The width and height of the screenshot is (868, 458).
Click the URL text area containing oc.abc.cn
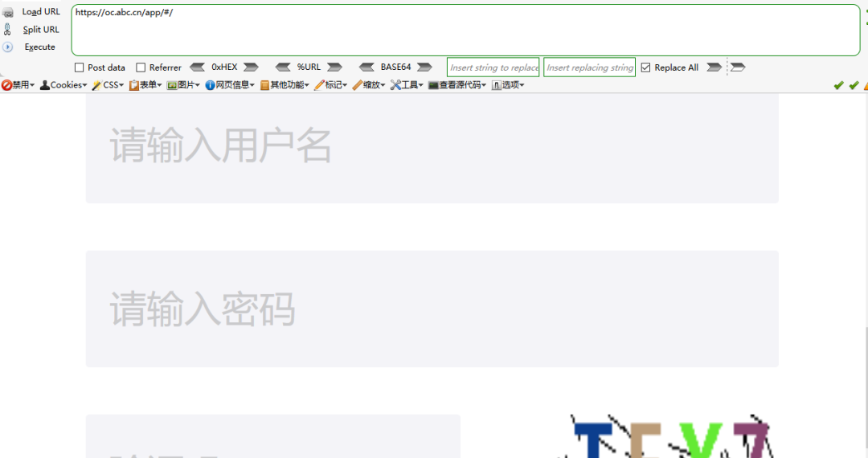click(x=465, y=30)
